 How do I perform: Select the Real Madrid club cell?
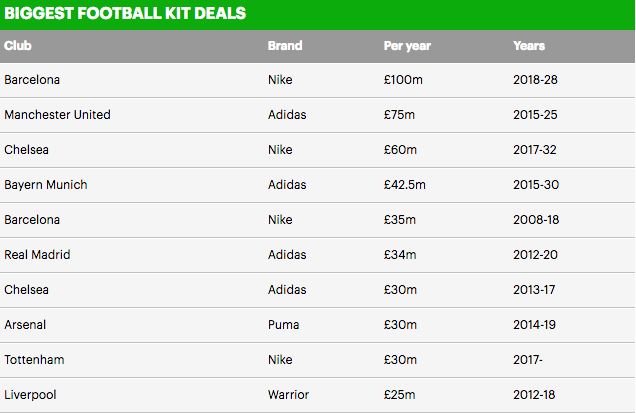37,255
